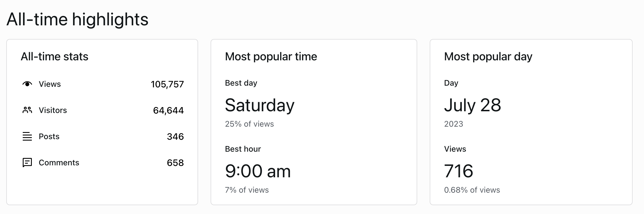Click the July 28 date value
The width and height of the screenshot is (644, 214).
point(472,105)
